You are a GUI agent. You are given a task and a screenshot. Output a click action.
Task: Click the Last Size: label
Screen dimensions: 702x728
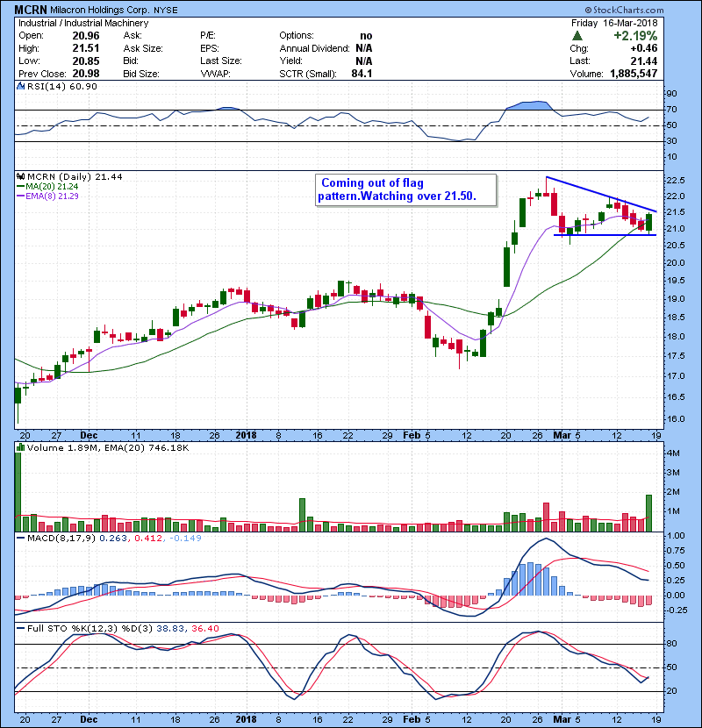point(221,61)
